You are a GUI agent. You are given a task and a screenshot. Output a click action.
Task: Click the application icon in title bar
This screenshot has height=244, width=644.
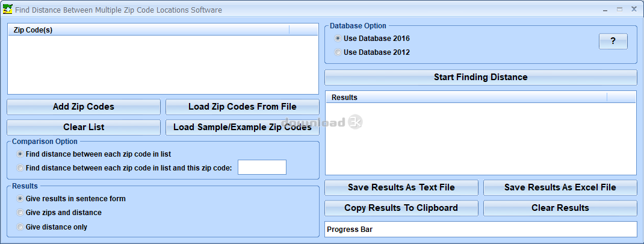click(7, 9)
